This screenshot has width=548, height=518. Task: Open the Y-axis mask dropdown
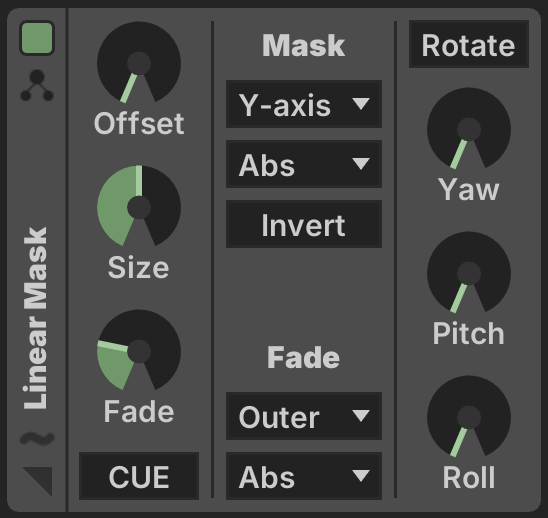point(304,104)
